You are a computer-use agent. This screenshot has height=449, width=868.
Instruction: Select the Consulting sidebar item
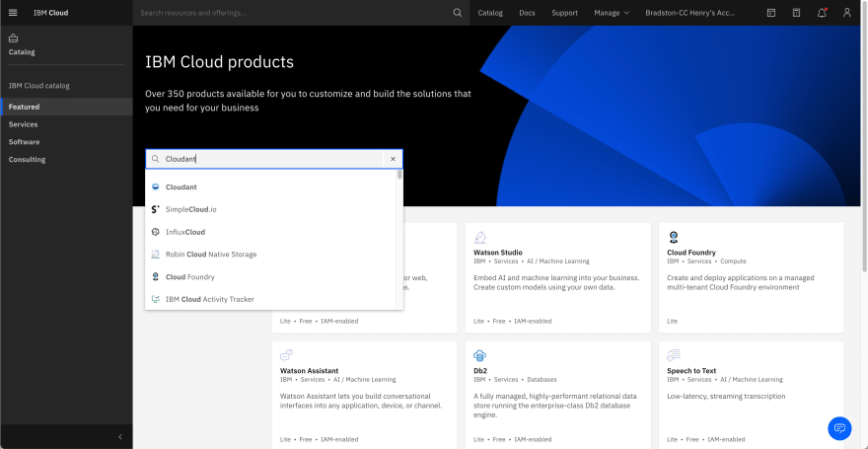66,160
